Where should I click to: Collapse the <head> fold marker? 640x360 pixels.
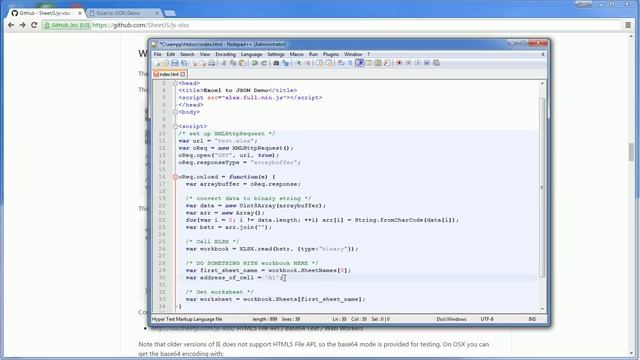[175, 83]
